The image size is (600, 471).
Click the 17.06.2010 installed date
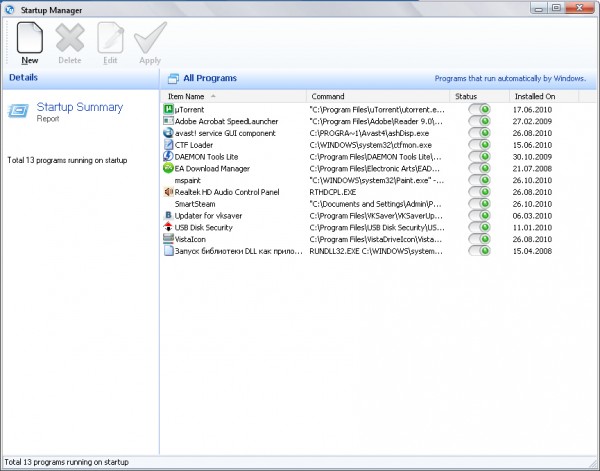click(532, 109)
